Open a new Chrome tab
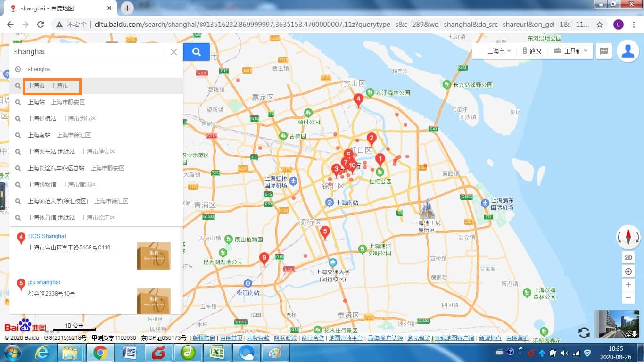This screenshot has height=362, width=644. (127, 8)
